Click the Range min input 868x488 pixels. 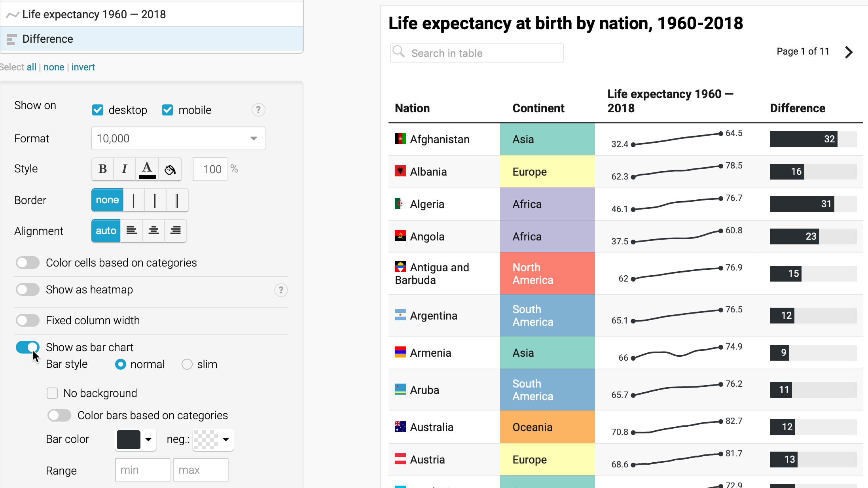[143, 470]
